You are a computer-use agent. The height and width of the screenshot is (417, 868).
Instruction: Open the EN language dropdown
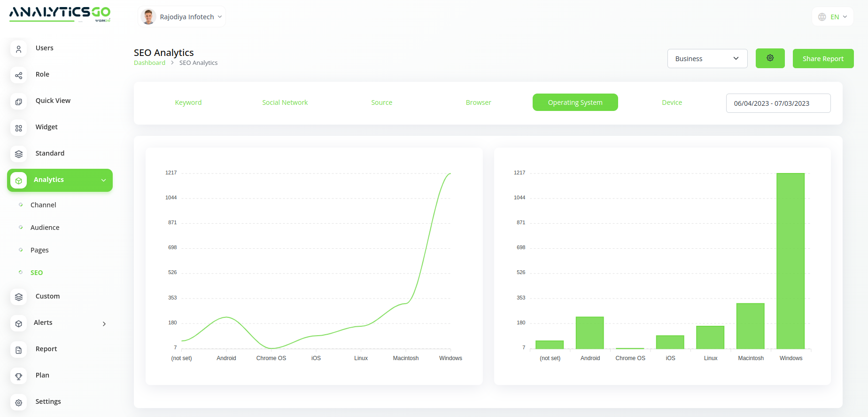point(833,17)
